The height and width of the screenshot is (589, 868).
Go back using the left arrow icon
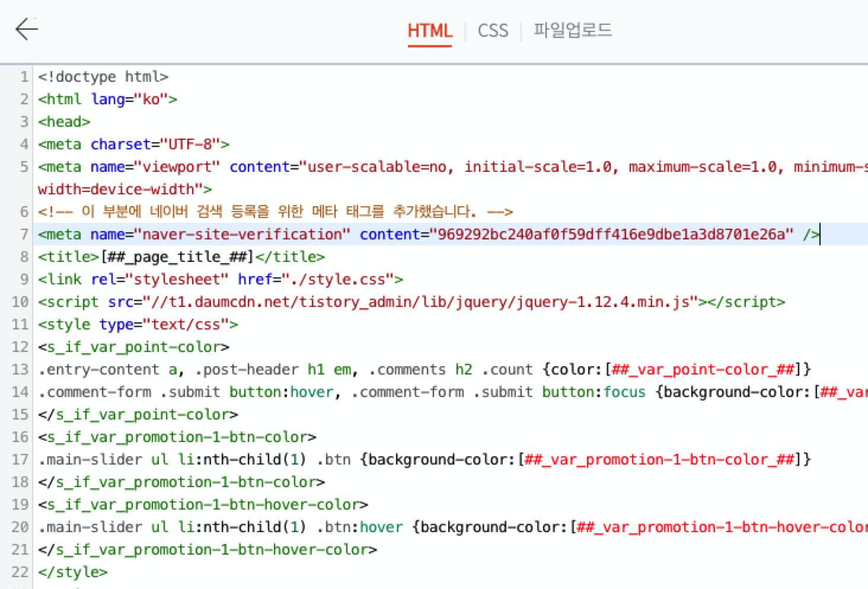click(27, 28)
